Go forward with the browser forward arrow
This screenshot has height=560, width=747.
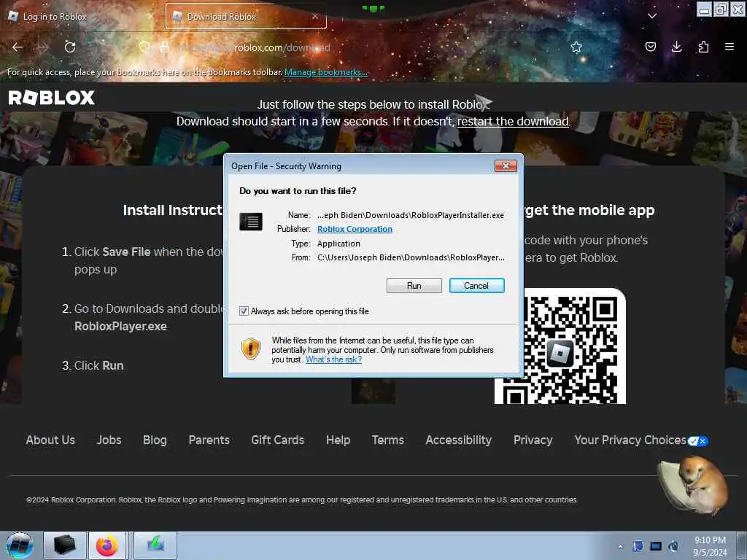click(43, 47)
